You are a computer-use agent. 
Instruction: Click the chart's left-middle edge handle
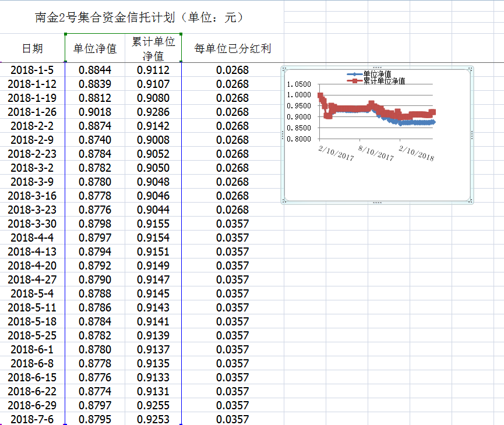[x=283, y=135]
